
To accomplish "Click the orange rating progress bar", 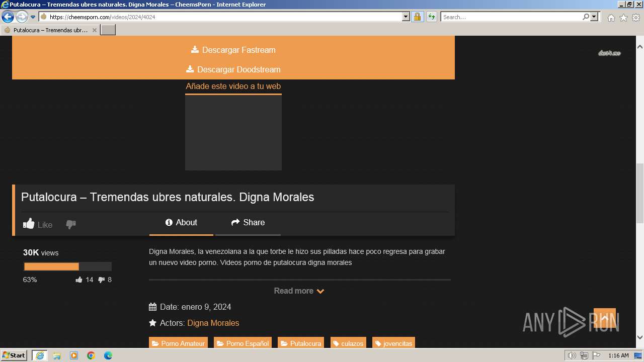I will (51, 266).
